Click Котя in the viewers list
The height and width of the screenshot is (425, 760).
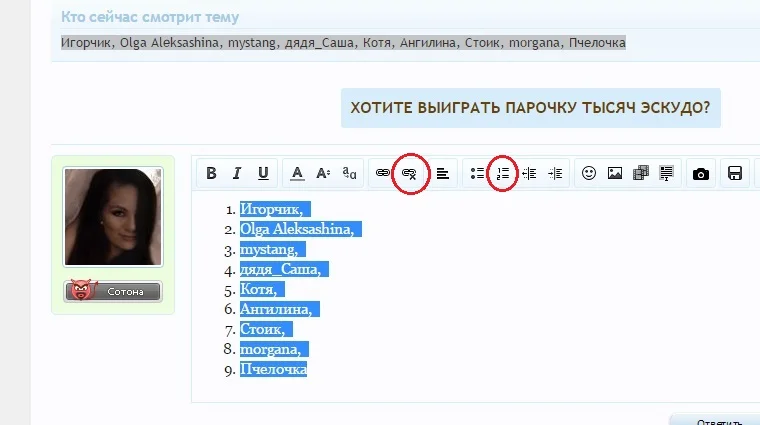pos(377,43)
